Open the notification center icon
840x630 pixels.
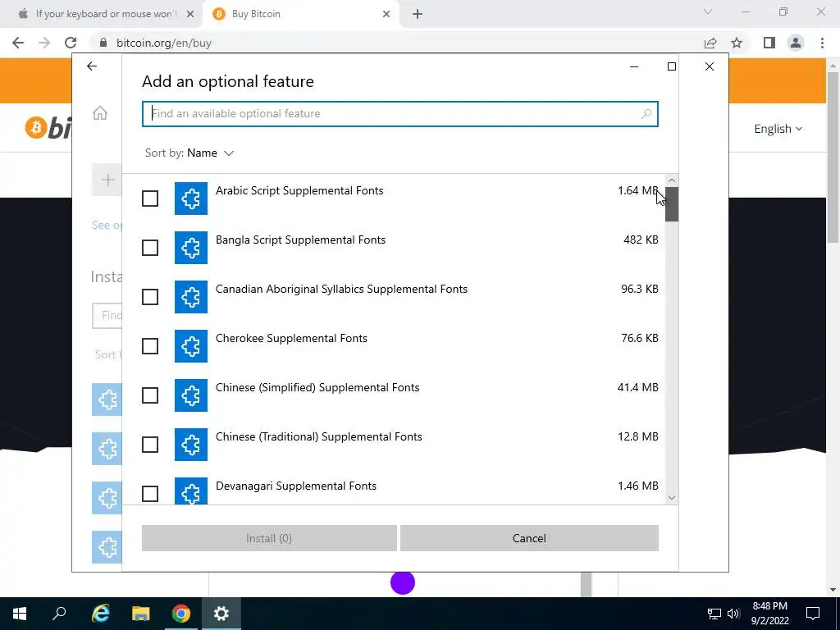[813, 614]
